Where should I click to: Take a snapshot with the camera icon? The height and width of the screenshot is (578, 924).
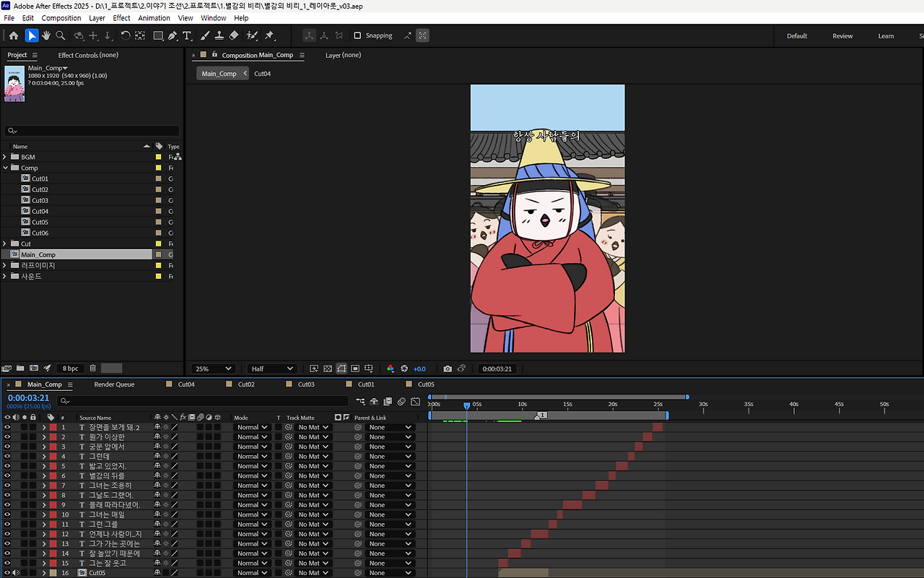(x=448, y=368)
